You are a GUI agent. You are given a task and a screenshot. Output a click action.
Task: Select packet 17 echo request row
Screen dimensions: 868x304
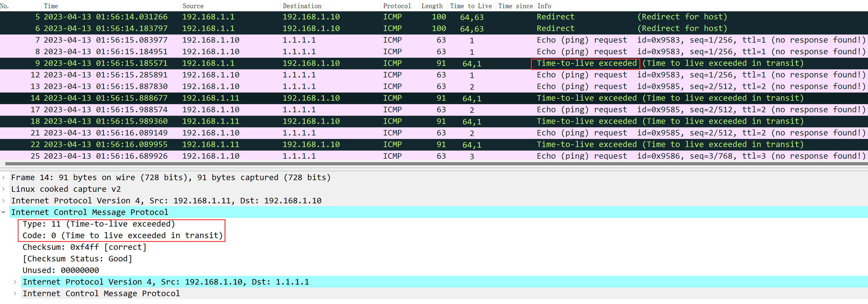(434, 110)
